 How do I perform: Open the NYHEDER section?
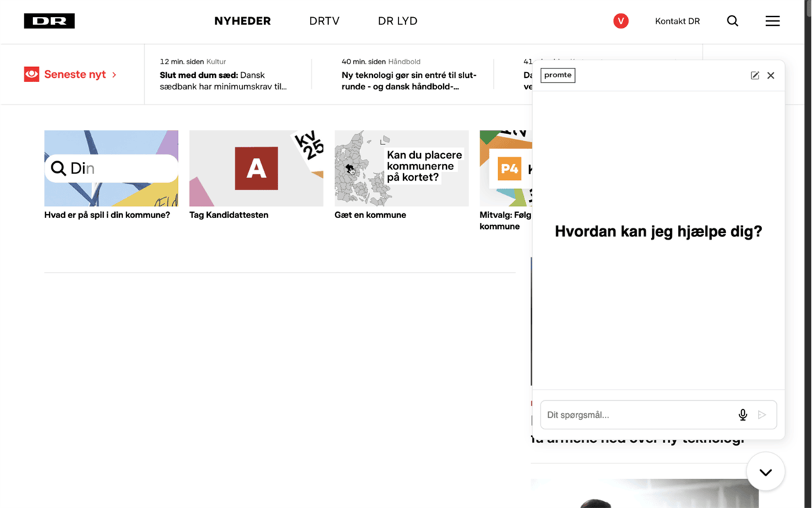coord(242,21)
